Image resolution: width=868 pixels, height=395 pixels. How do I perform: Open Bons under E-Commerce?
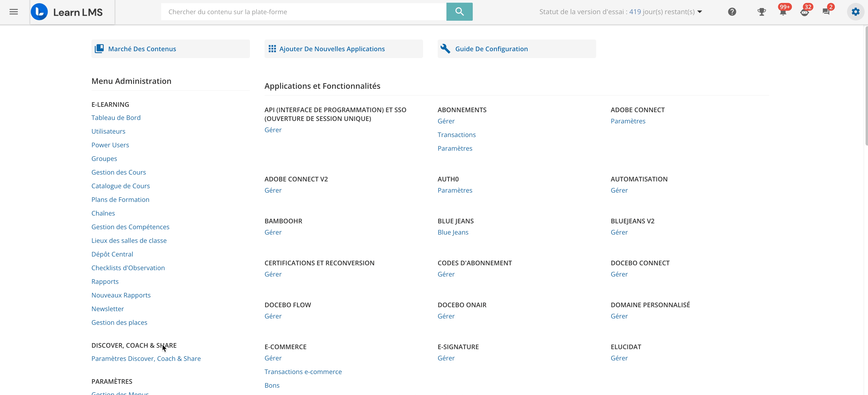click(272, 385)
